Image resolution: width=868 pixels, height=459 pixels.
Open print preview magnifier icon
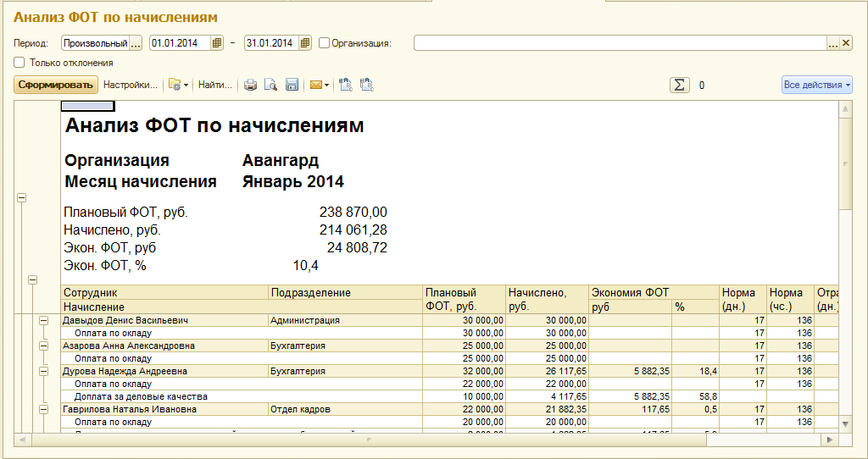coord(270,85)
